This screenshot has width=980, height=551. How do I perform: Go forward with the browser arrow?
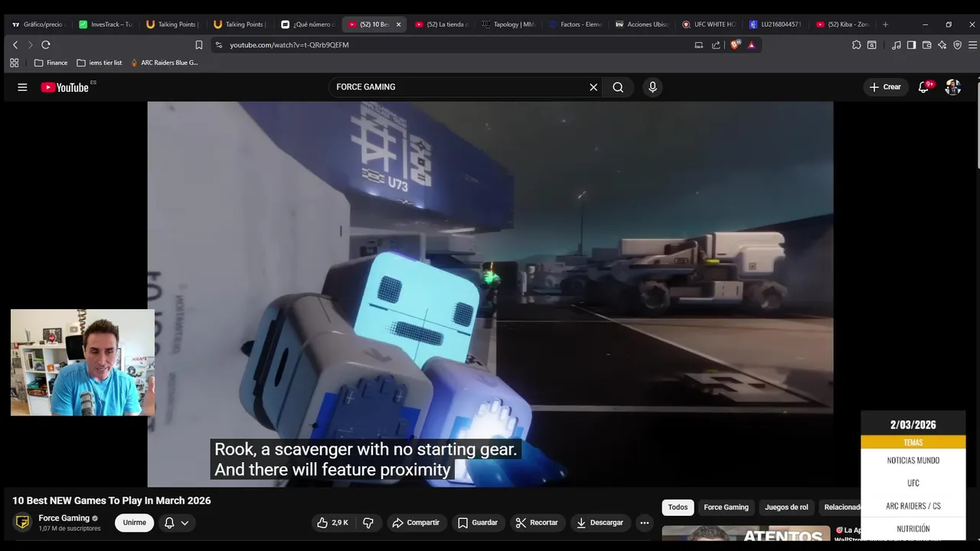(30, 45)
